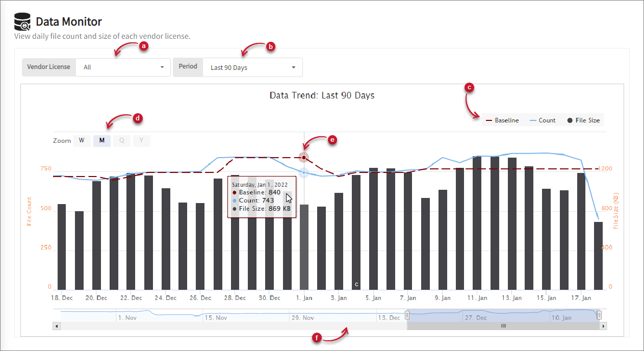The width and height of the screenshot is (644, 351).
Task: Select the Y yearly zoom option
Action: tap(141, 141)
